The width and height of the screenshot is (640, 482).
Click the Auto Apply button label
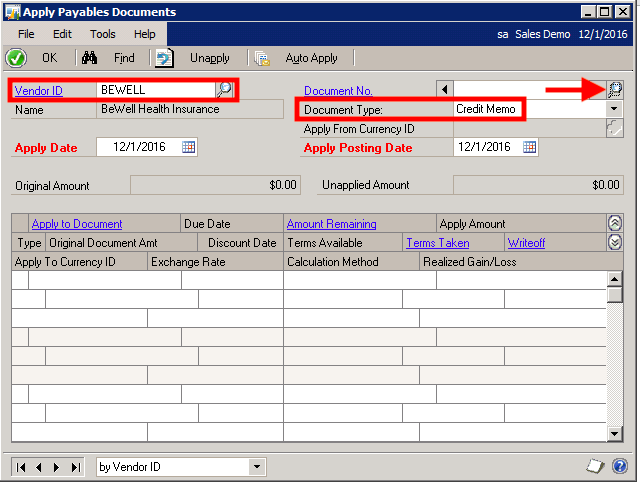coord(311,58)
